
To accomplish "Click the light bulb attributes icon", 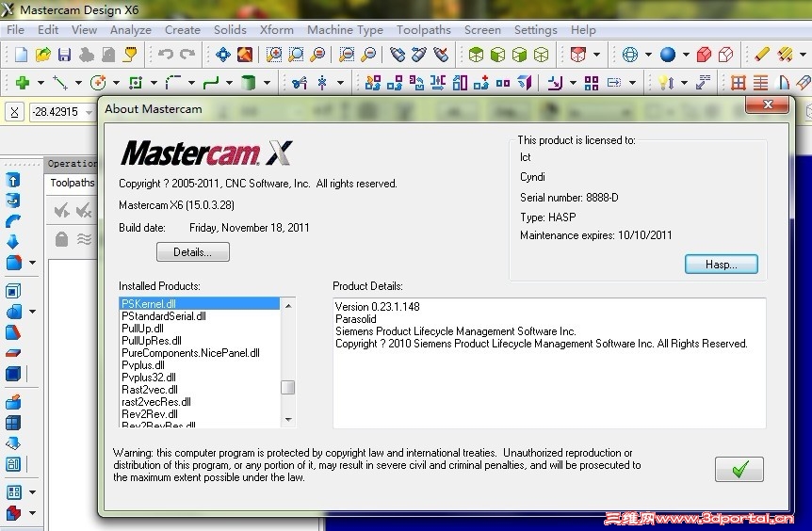I will [666, 82].
